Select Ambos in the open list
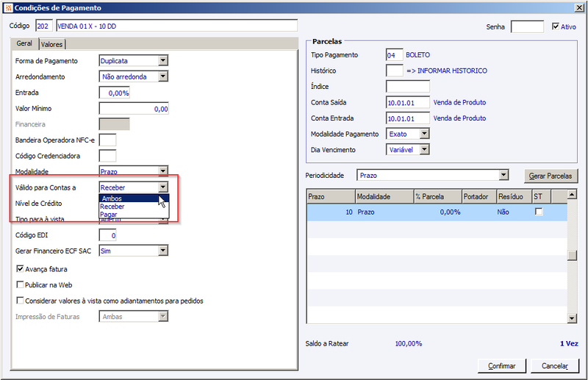This screenshot has height=380, width=588. pos(134,198)
